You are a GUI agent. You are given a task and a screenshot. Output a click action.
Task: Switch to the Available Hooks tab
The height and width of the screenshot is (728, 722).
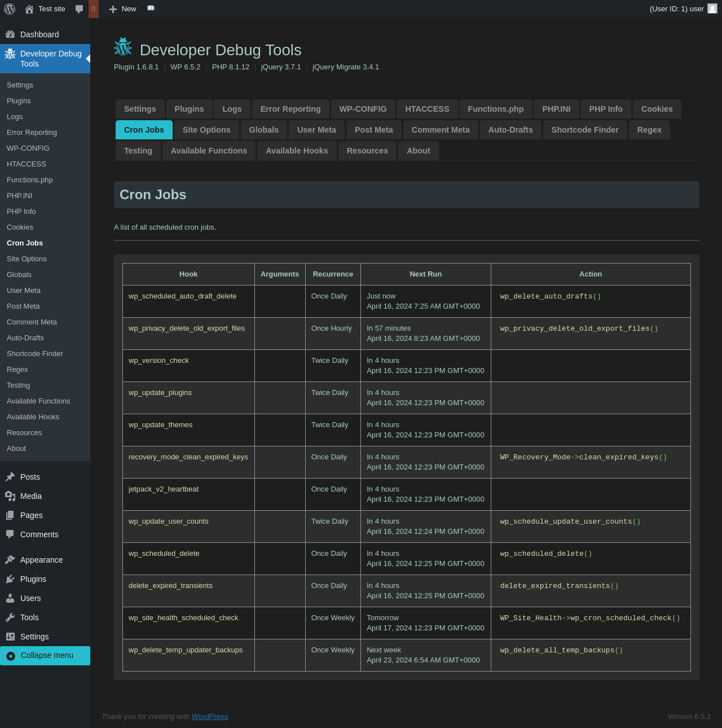tap(297, 151)
